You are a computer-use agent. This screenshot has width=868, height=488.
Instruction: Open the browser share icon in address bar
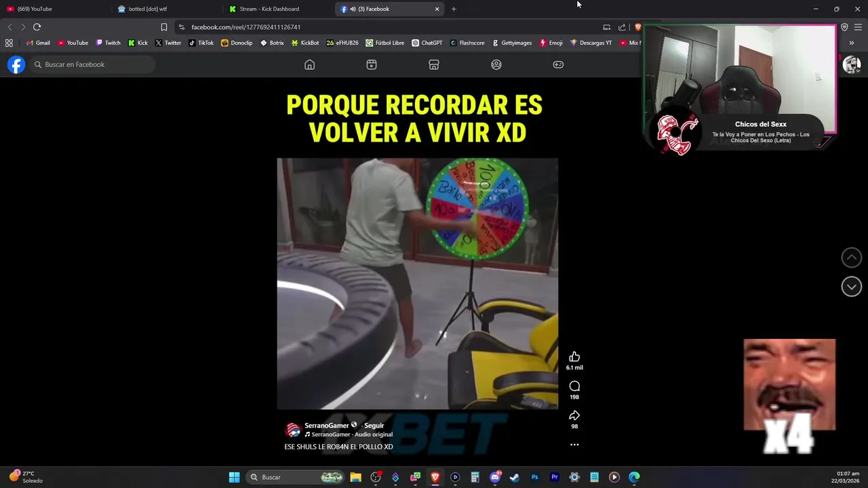622,27
